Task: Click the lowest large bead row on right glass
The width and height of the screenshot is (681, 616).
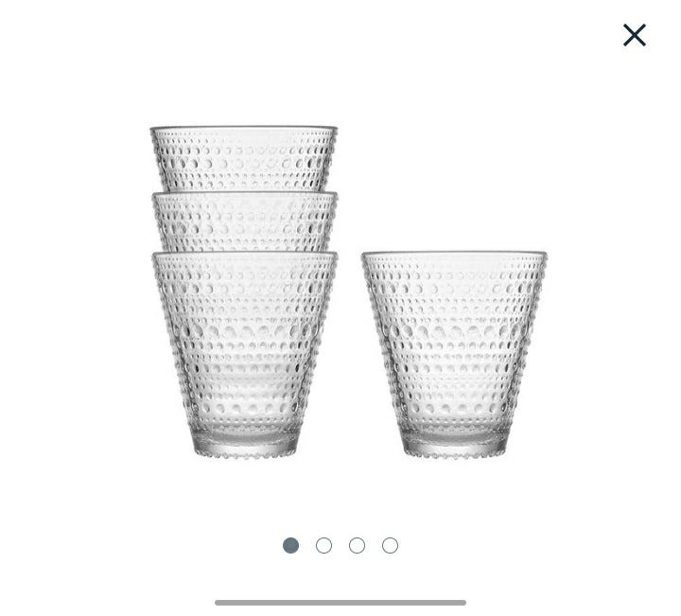Action: point(454,409)
